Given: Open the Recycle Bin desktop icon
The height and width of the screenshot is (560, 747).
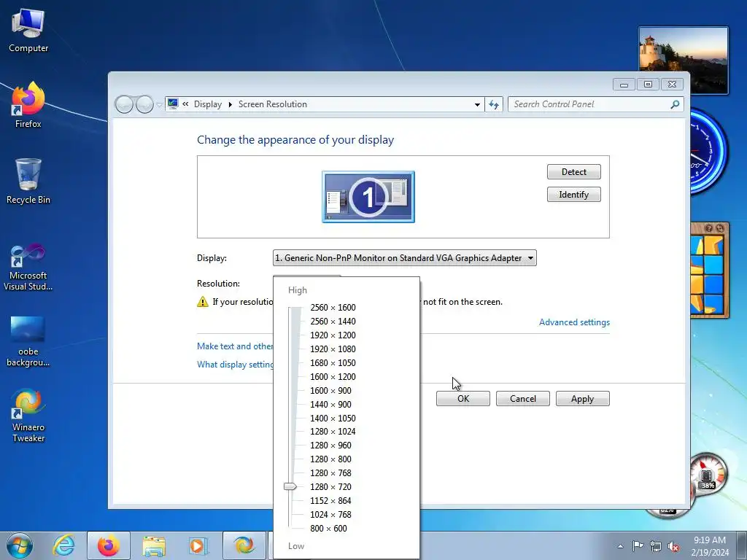Looking at the screenshot, I should pos(28,182).
